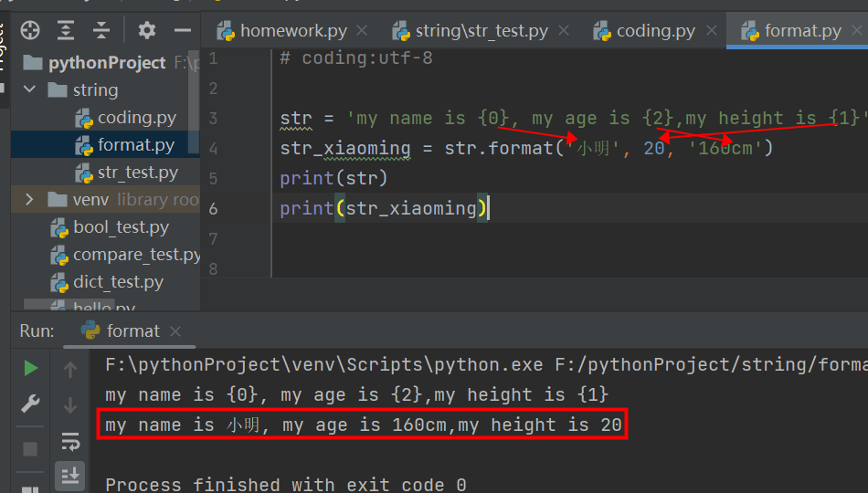This screenshot has width=868, height=493.
Task: Expand the venv folder chevron
Action: 29,199
